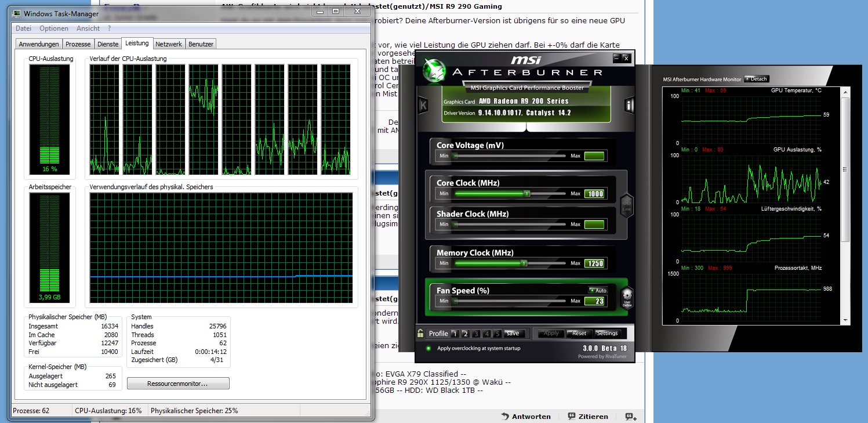The height and width of the screenshot is (423, 868).
Task: Click the Reset button in Afterburner
Action: pyautogui.click(x=579, y=334)
